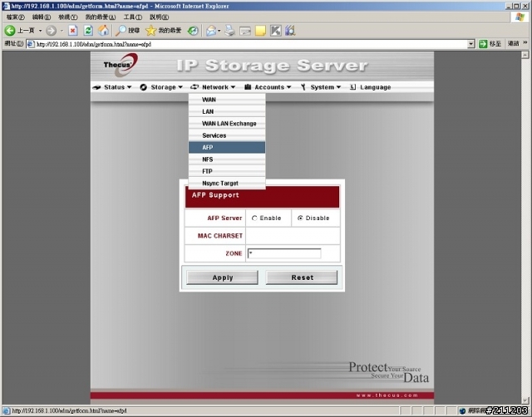Open the second IE menu (Edit)
This screenshot has width=532, height=417.
42,17
